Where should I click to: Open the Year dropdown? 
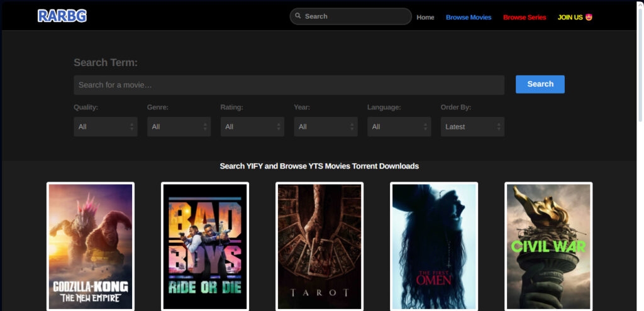[326, 127]
